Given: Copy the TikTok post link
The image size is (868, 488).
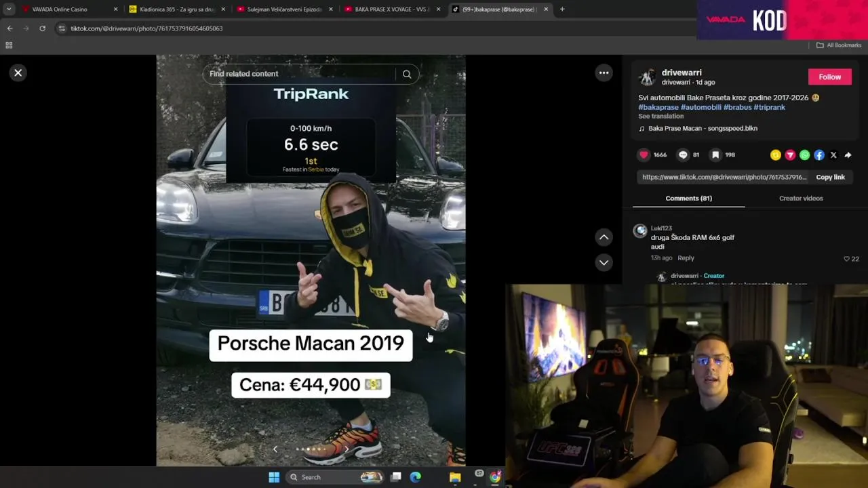Looking at the screenshot, I should click(830, 177).
